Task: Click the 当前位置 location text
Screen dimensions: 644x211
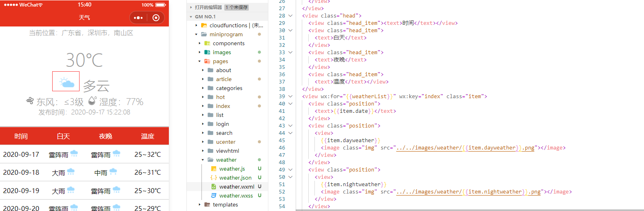Action: [81, 33]
